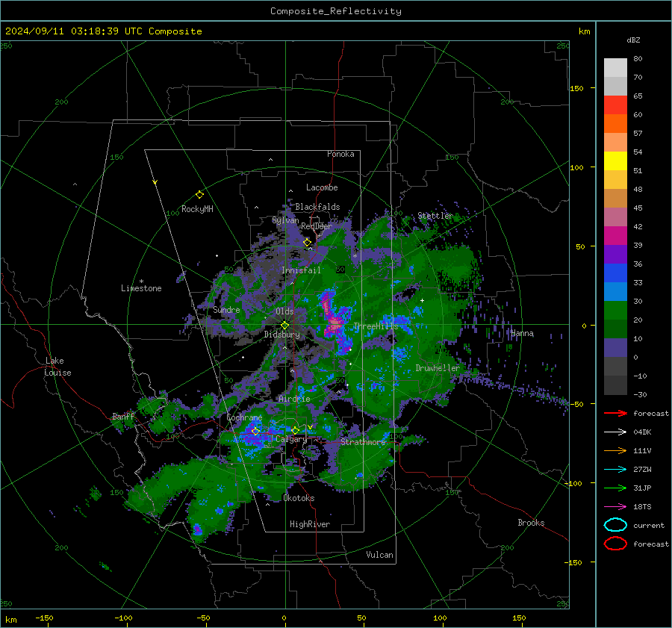The width and height of the screenshot is (672, 628).
Task: Click the Blackfalds town label
Action: point(317,207)
